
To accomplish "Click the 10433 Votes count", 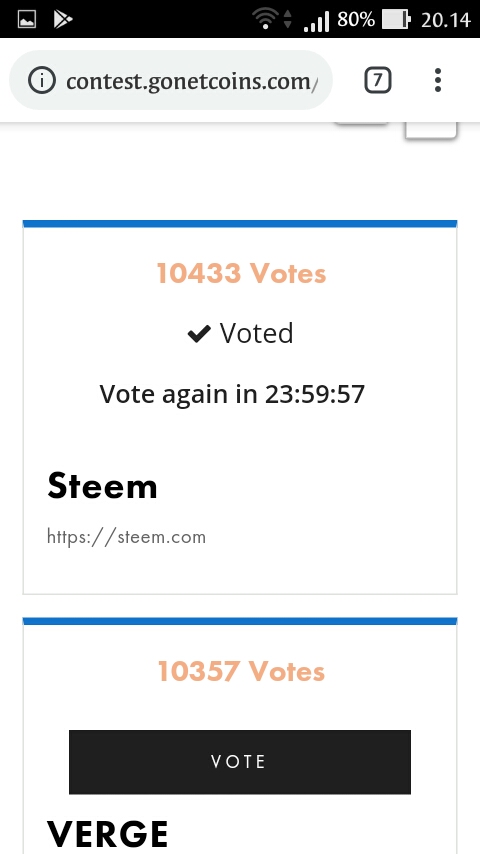I will tap(241, 273).
